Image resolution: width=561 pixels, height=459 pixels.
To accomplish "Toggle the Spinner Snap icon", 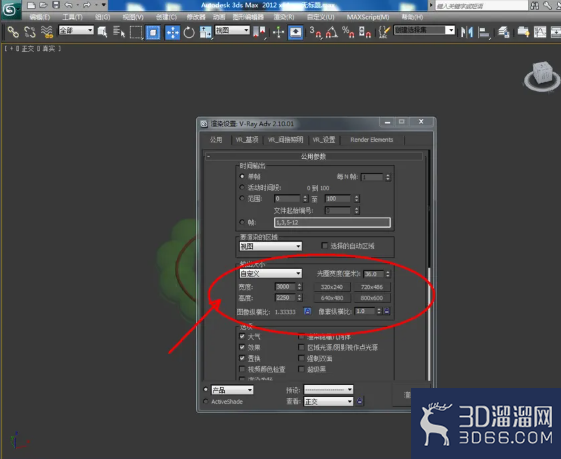I will tap(365, 33).
